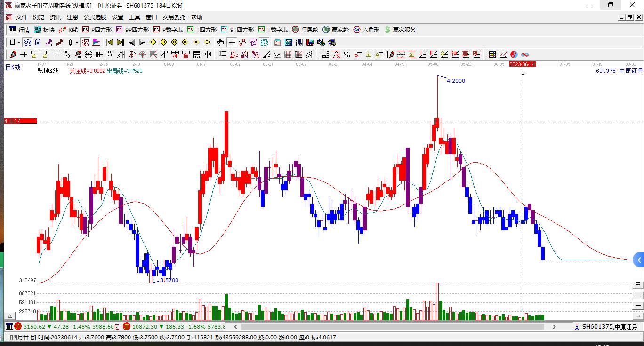644x346 pixels.
Task: Open the 交易委托 menu
Action: click(x=174, y=17)
